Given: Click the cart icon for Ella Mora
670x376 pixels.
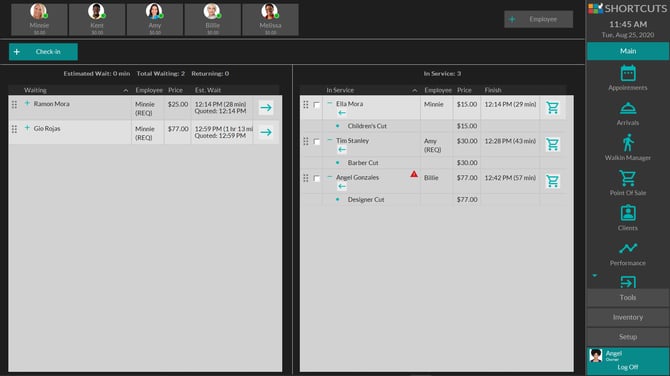Looking at the screenshot, I should coord(552,107).
